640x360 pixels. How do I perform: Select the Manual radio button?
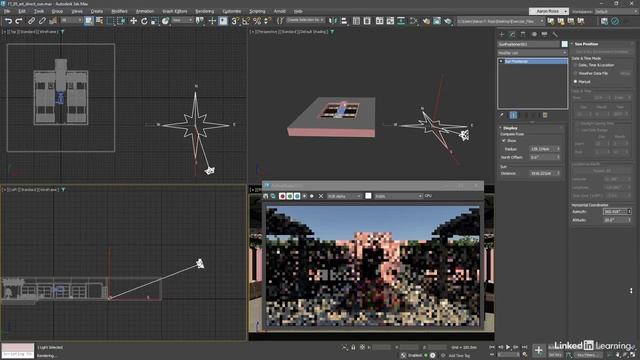[576, 82]
